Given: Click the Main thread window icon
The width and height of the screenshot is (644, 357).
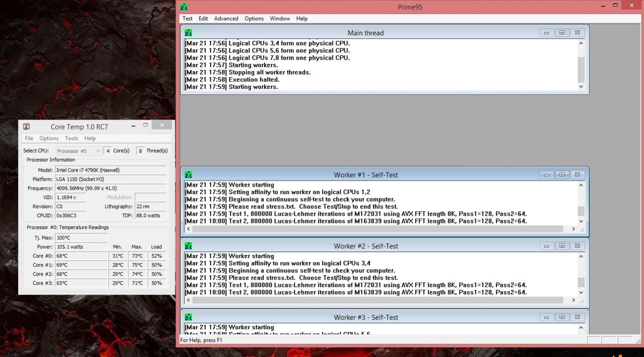Looking at the screenshot, I should point(188,33).
